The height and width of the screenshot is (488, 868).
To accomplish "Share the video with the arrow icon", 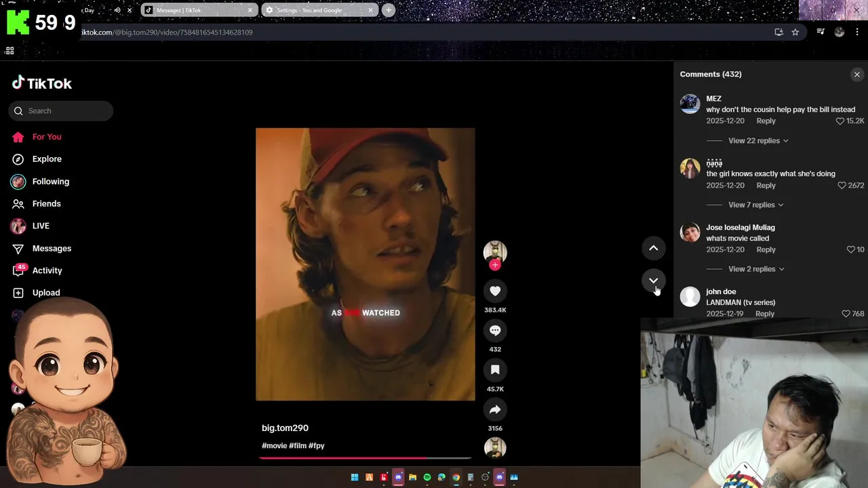I will click(495, 409).
